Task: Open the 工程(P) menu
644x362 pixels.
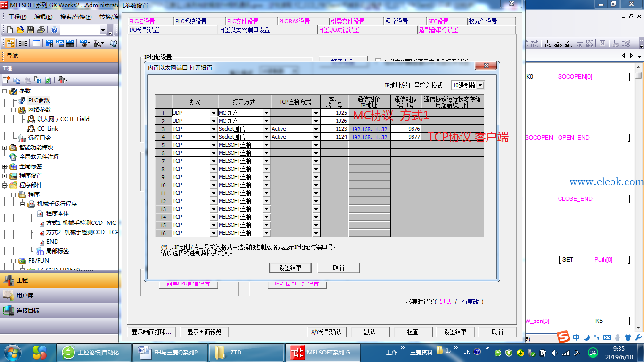Action: click(17, 16)
